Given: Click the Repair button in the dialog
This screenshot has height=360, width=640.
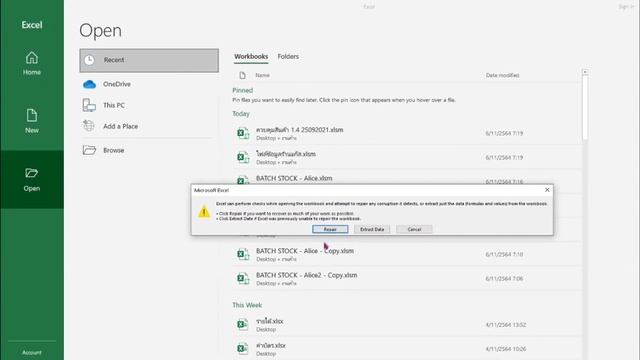Looking at the screenshot, I should [x=330, y=229].
